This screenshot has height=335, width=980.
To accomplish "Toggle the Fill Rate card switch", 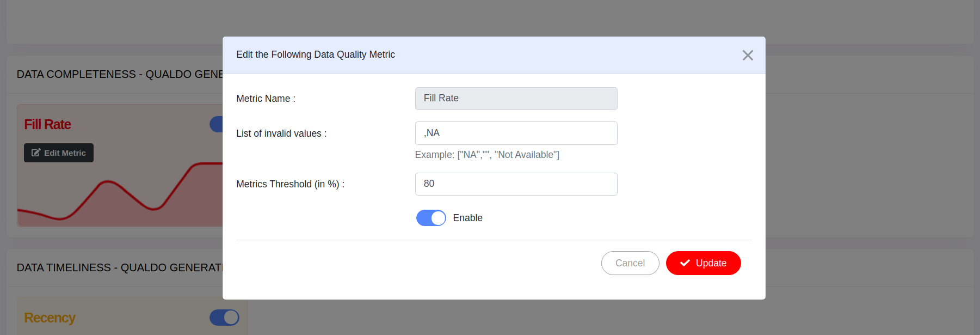I will [217, 124].
